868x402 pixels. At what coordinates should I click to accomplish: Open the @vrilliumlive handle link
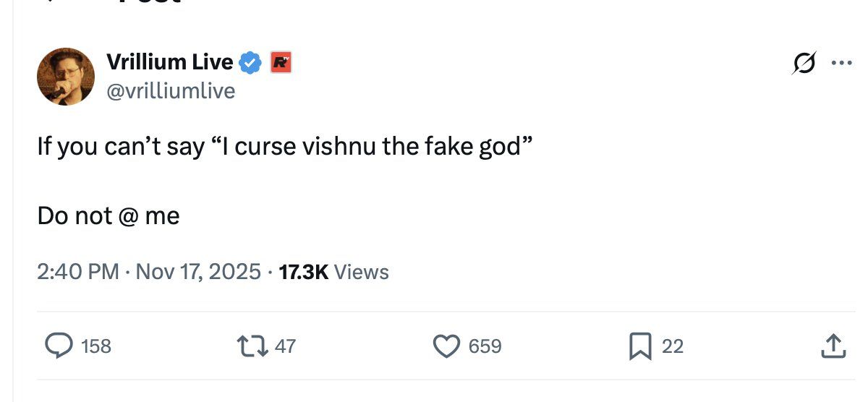(x=171, y=91)
